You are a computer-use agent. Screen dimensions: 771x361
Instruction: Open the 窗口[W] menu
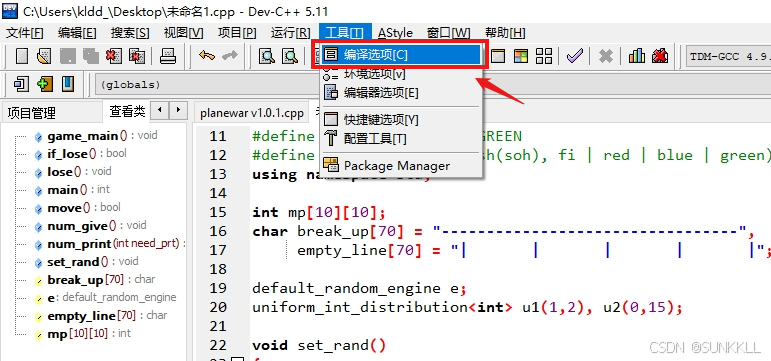tap(448, 33)
